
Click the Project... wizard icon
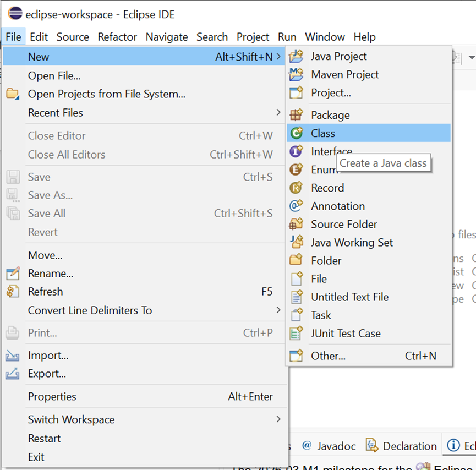coord(296,92)
